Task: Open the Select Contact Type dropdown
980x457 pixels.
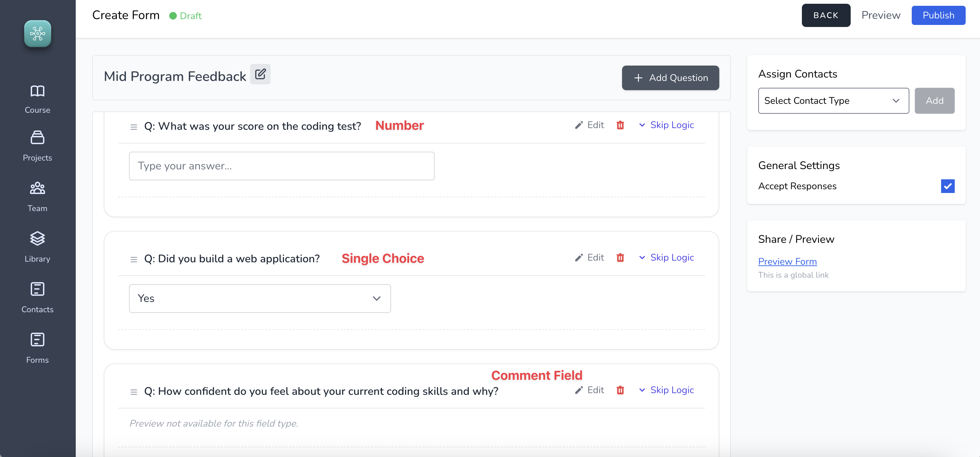Action: [x=833, y=100]
